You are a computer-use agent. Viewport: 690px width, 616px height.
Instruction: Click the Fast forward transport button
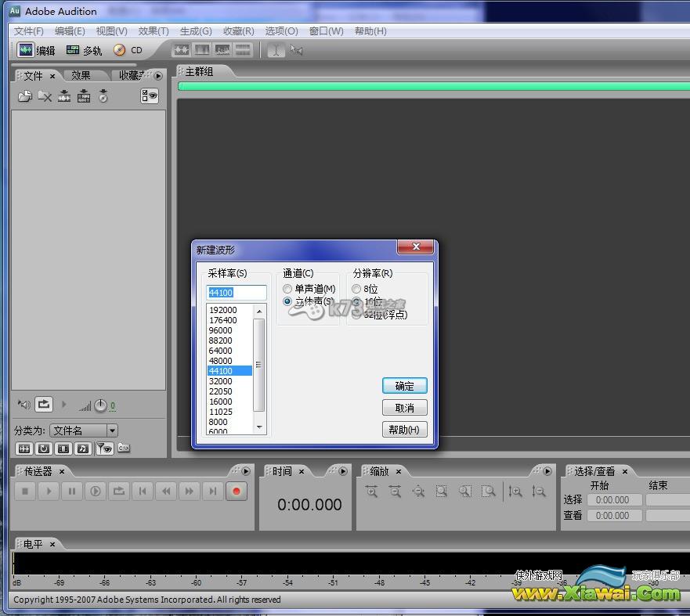pos(190,491)
